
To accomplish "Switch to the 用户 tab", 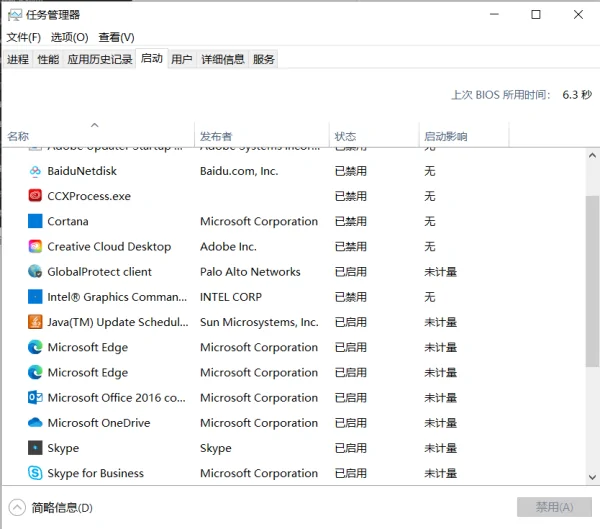I will [x=182, y=59].
